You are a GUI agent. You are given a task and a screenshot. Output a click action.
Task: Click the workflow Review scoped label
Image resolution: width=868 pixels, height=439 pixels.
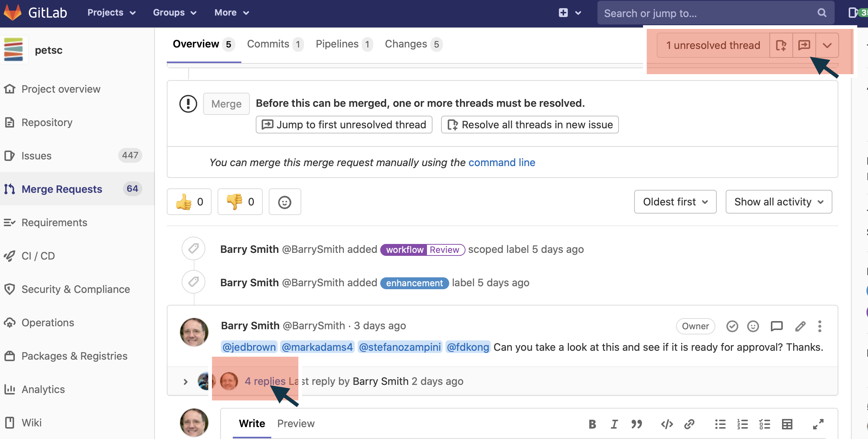[x=423, y=250]
